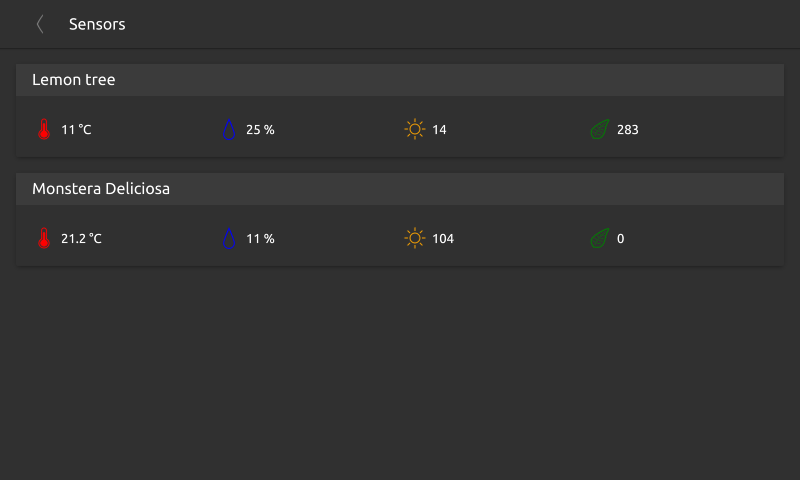Select Lemon tree moisture 25 % value

(260, 130)
